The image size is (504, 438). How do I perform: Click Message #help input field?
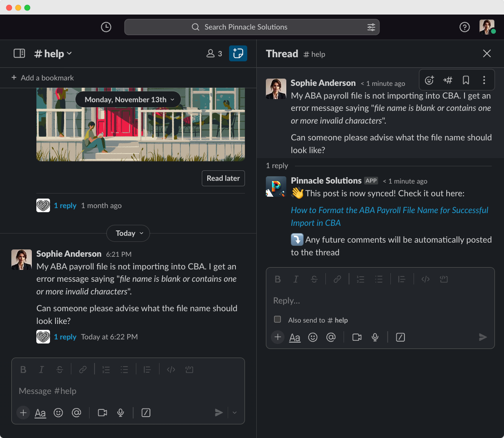click(x=128, y=391)
